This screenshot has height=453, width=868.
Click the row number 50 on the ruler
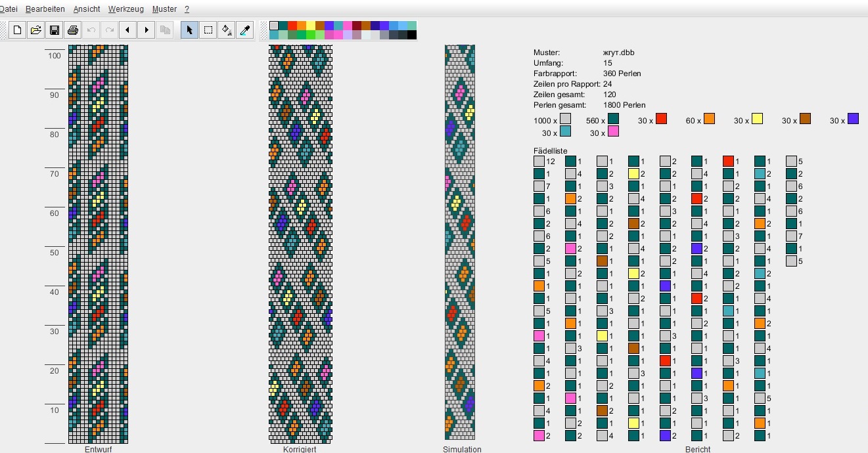click(x=54, y=253)
